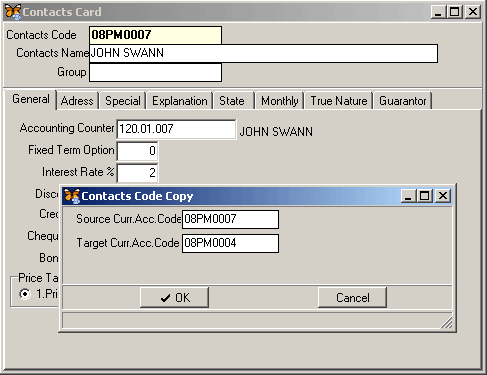Click the Fixed Term Option field
The image size is (487, 375).
coord(137,151)
